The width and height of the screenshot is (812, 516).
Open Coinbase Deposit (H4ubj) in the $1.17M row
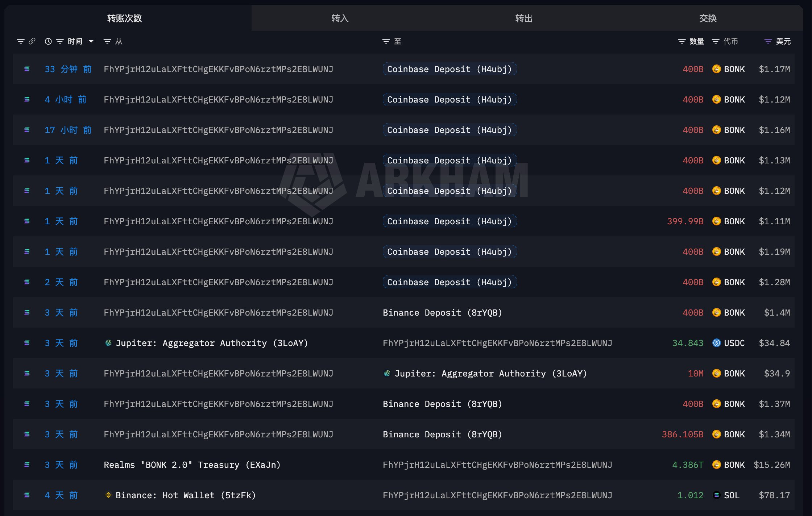click(x=449, y=69)
